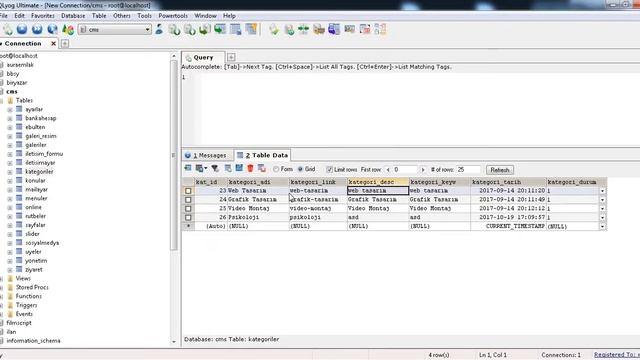The height and width of the screenshot is (360, 640).
Task: Select the Form view radio button
Action: (276, 169)
